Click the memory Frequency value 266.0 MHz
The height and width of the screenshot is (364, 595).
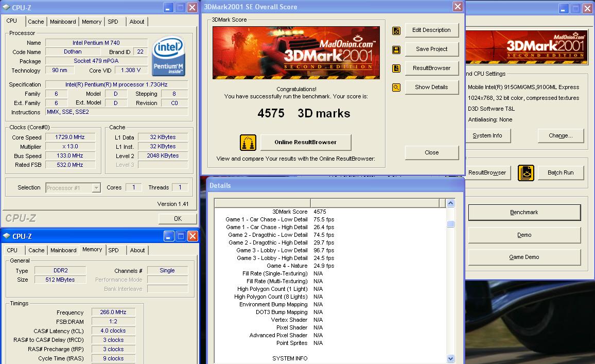[x=113, y=312]
